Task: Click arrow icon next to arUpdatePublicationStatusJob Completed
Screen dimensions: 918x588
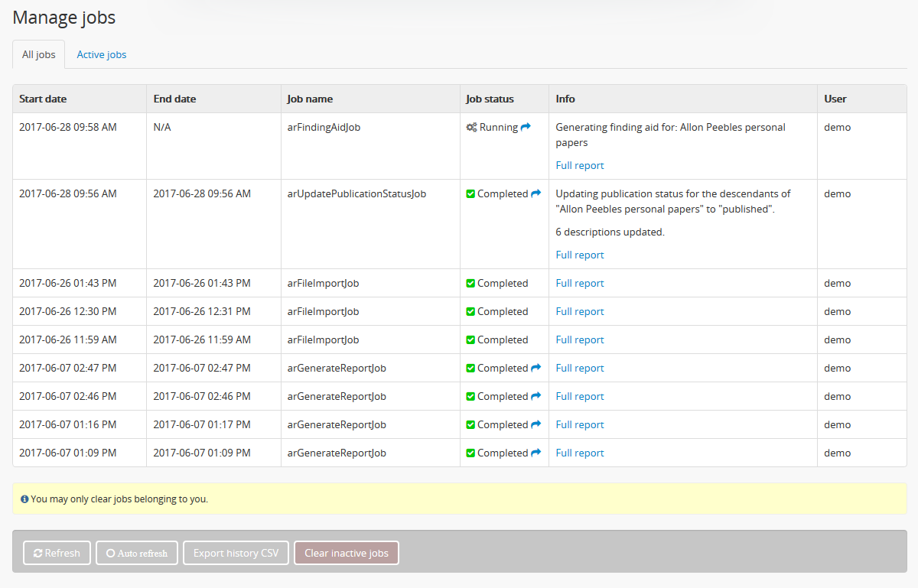Action: click(535, 194)
